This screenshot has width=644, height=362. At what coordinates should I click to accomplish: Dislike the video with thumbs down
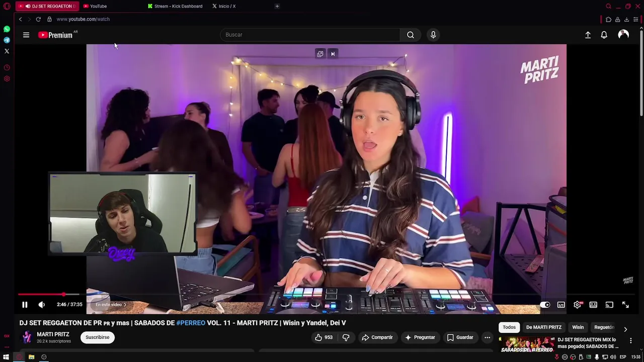pyautogui.click(x=346, y=337)
